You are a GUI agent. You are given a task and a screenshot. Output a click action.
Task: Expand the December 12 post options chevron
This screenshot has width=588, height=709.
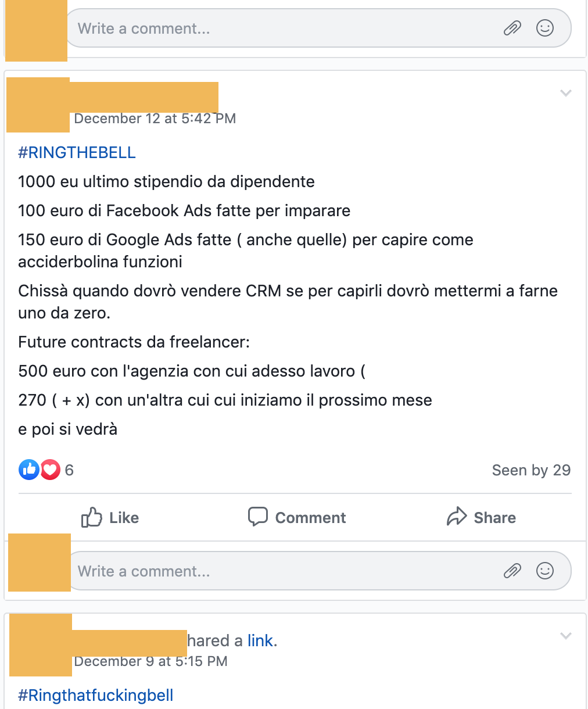pyautogui.click(x=566, y=93)
